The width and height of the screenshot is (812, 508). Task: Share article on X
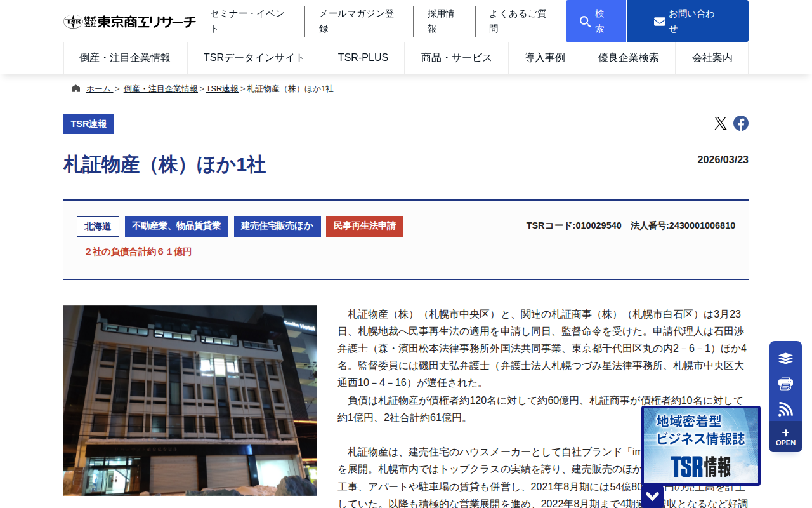tap(720, 123)
